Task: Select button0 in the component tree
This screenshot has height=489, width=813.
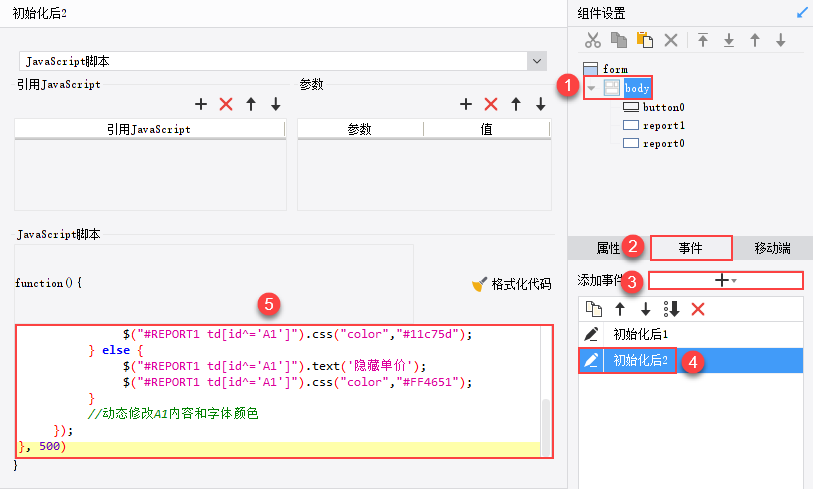Action: [664, 107]
